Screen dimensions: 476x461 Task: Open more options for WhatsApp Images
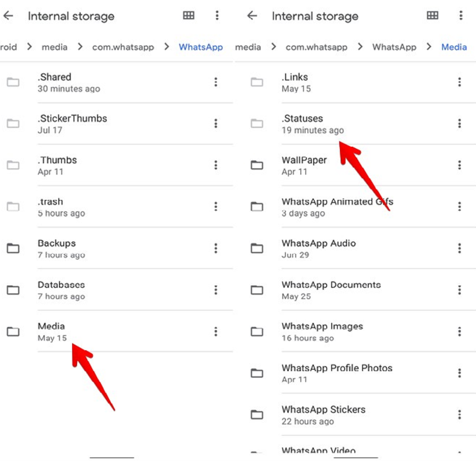(460, 332)
